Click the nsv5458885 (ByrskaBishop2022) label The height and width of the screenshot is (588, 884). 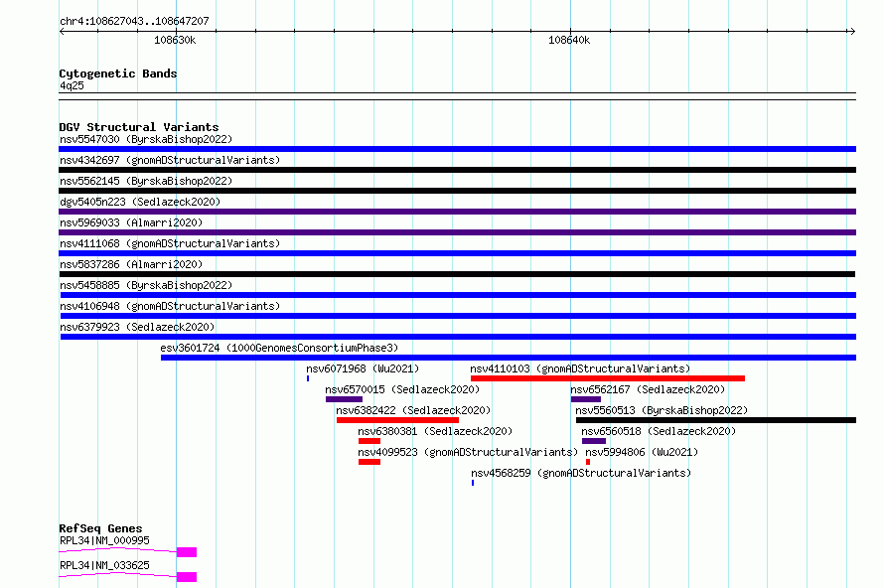tap(146, 285)
